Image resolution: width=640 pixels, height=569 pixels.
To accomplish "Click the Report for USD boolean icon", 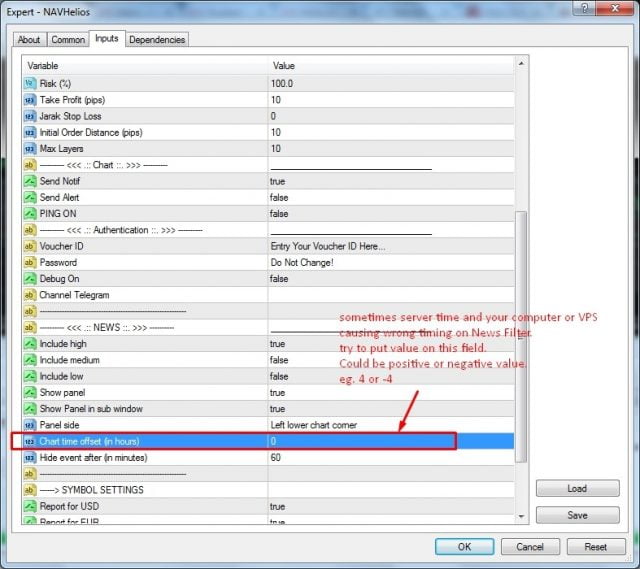I will click(x=30, y=506).
